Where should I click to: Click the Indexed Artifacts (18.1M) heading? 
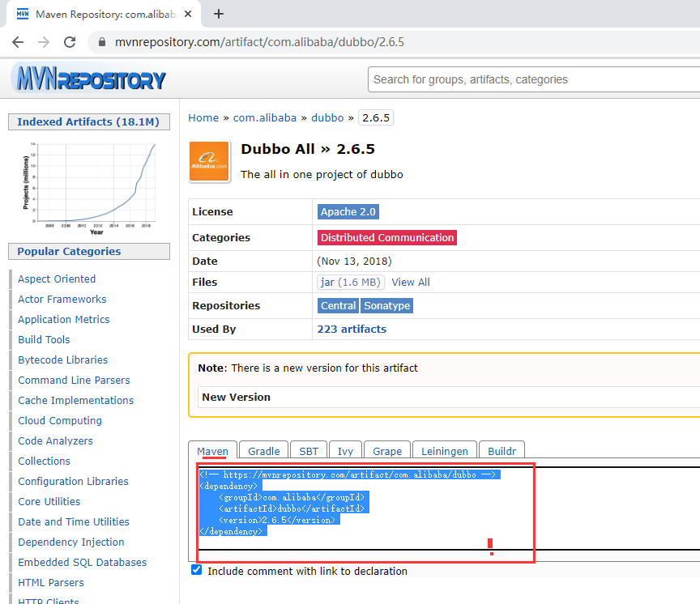point(88,121)
